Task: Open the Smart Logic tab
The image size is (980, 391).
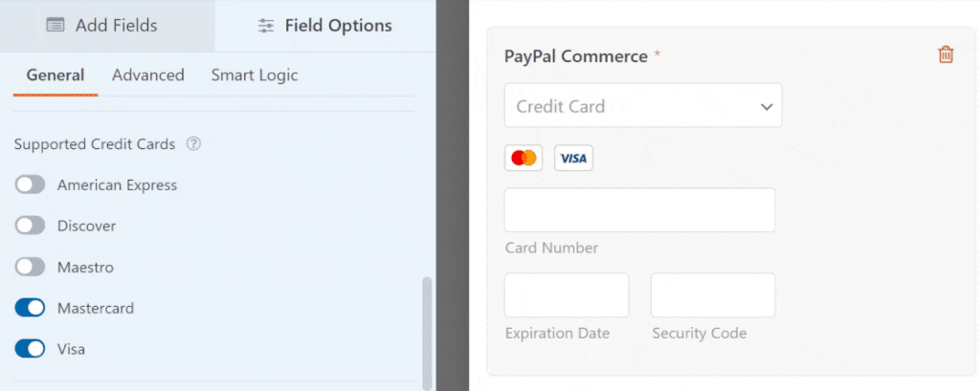Action: point(255,75)
